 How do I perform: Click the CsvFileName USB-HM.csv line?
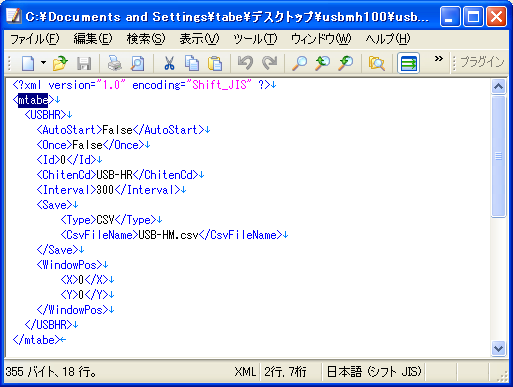coord(174,235)
